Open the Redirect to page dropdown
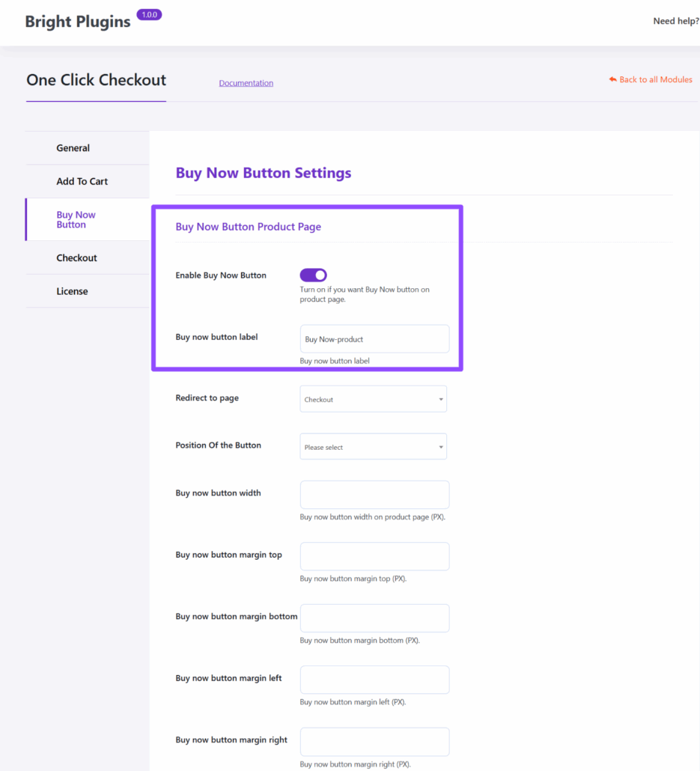 (373, 399)
